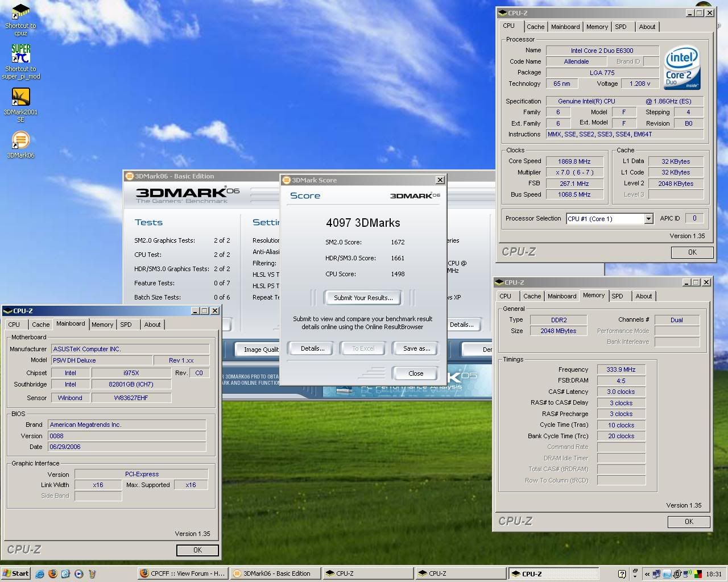The height and width of the screenshot is (582, 728).
Task: Click the Close button in 3DMark Score
Action: [x=416, y=373]
